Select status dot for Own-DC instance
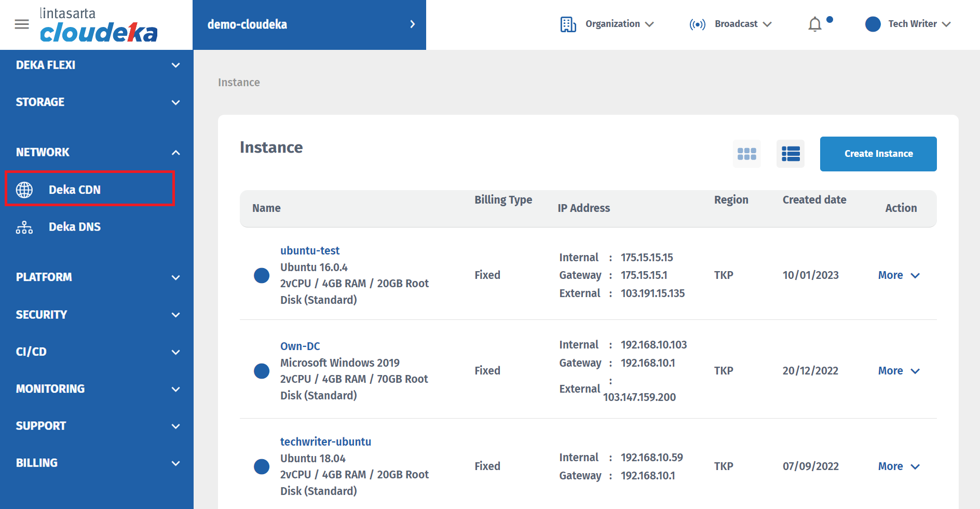980x509 pixels. 262,371
